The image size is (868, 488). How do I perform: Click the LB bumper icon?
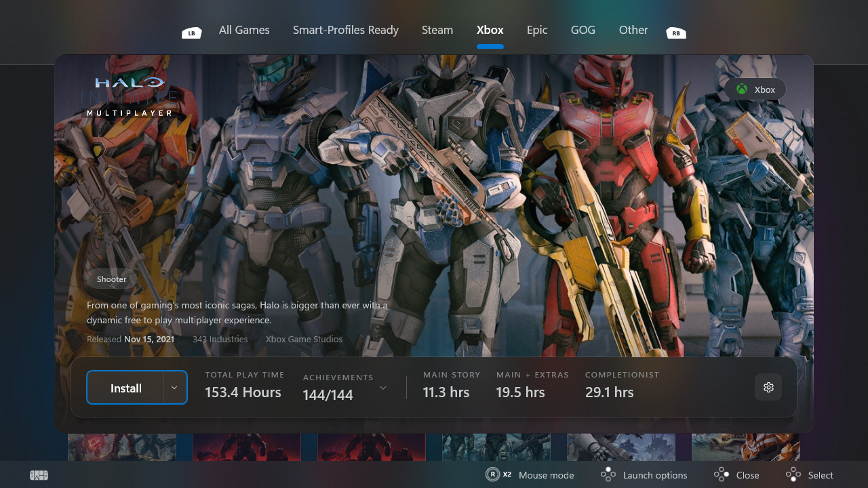[x=192, y=33]
